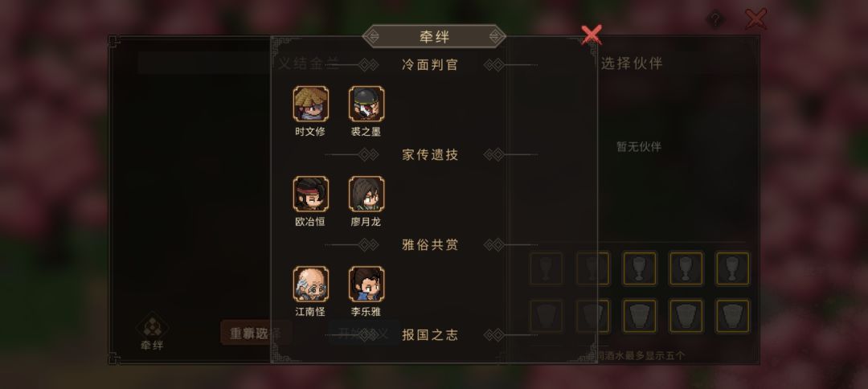Select the top-right goblet wine slot
The width and height of the screenshot is (868, 389).
click(x=733, y=268)
